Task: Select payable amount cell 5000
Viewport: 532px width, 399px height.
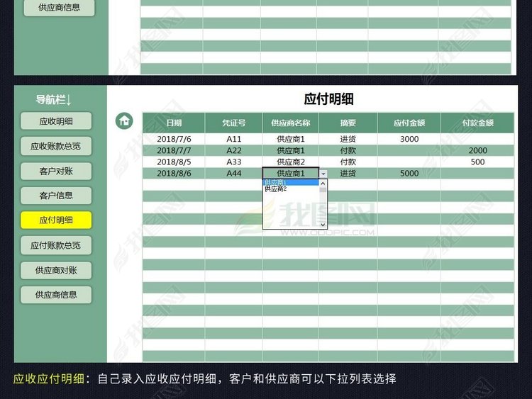Action: tap(409, 174)
